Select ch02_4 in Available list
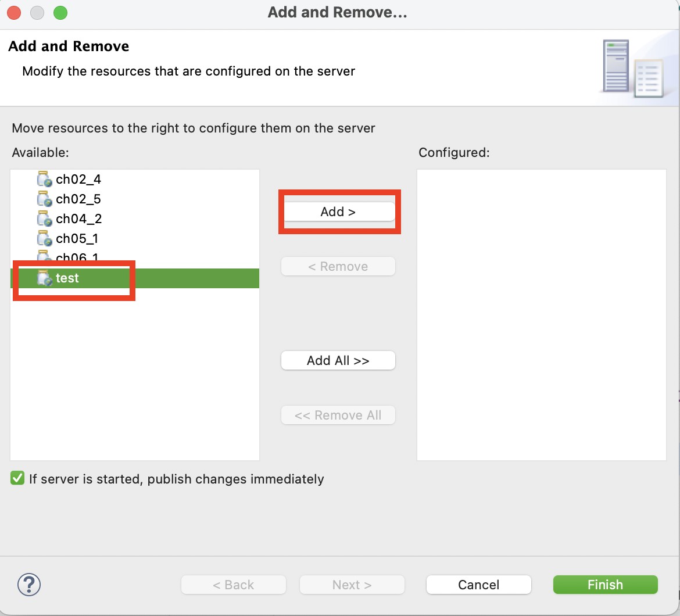The height and width of the screenshot is (616, 680). (x=78, y=180)
